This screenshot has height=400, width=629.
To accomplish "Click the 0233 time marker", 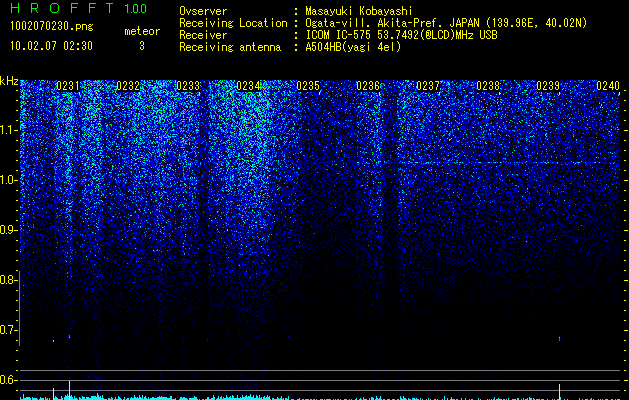I will pos(188,86).
